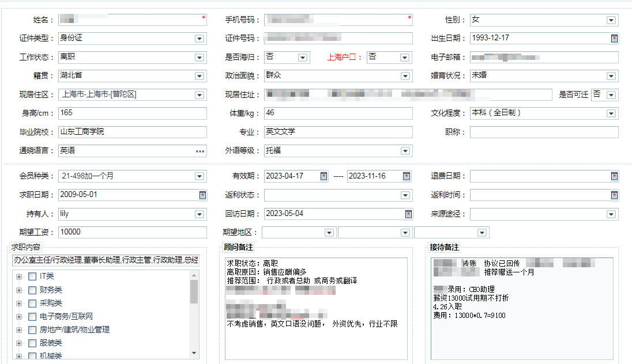The height and width of the screenshot is (364, 632).
Task: Click the 期望工资 field showing 10000
Action: tap(133, 232)
